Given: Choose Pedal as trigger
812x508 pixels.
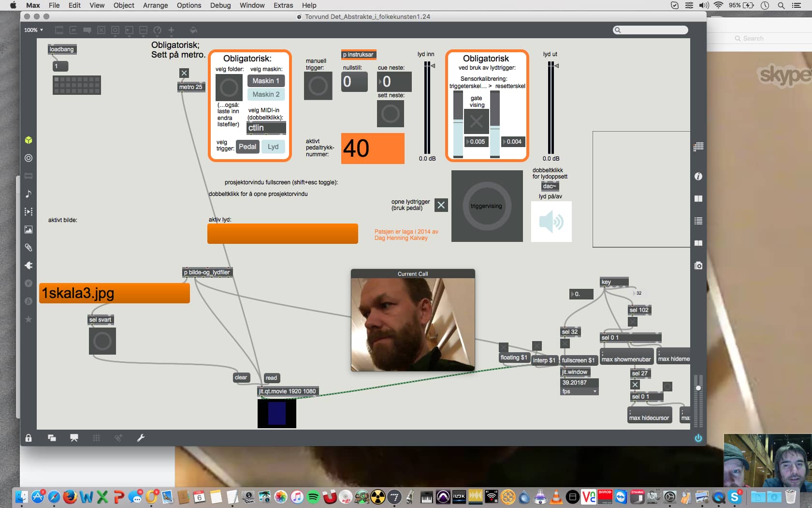Looking at the screenshot, I should (247, 147).
